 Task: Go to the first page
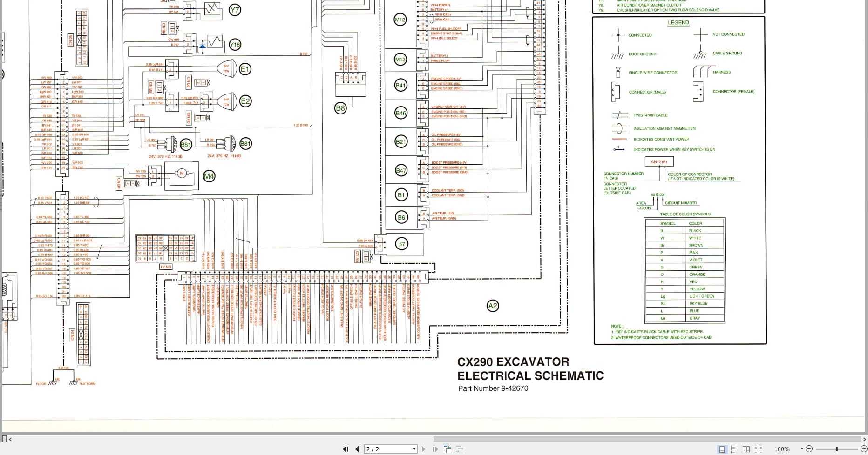pos(346,449)
